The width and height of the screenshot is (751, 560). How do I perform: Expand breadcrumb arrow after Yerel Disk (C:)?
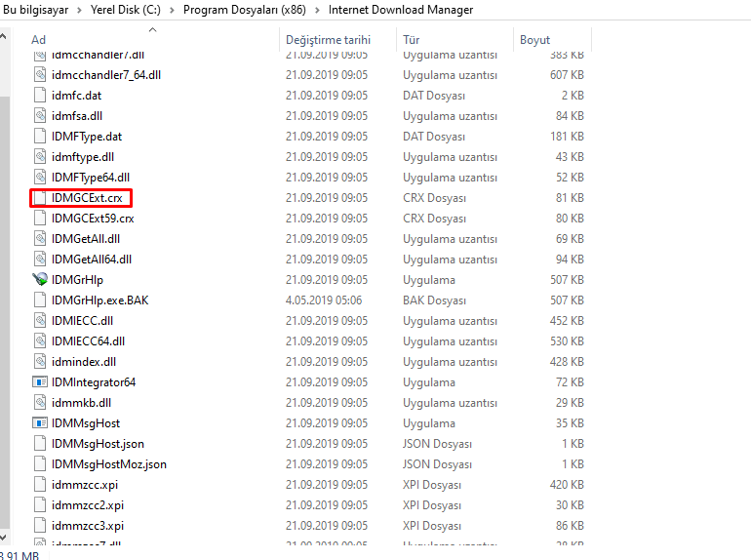coord(172,10)
